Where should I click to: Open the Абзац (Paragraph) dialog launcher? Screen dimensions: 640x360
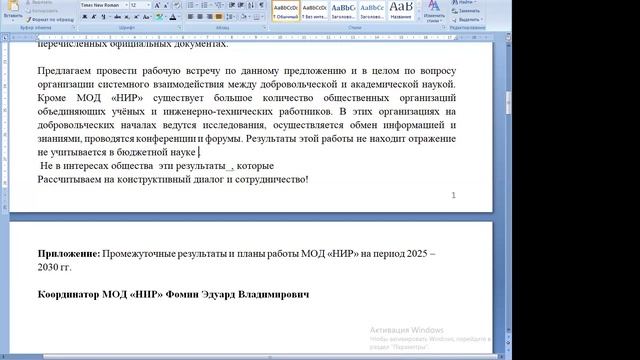click(x=265, y=28)
